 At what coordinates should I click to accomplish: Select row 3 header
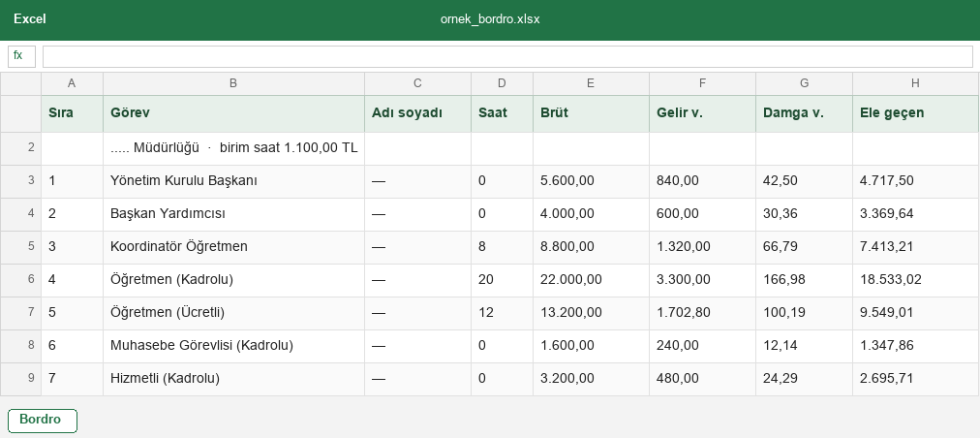(20, 181)
